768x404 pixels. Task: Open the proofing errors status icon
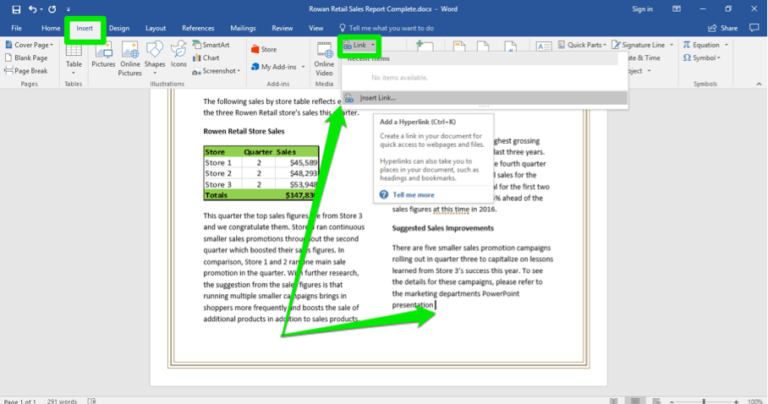(92, 401)
